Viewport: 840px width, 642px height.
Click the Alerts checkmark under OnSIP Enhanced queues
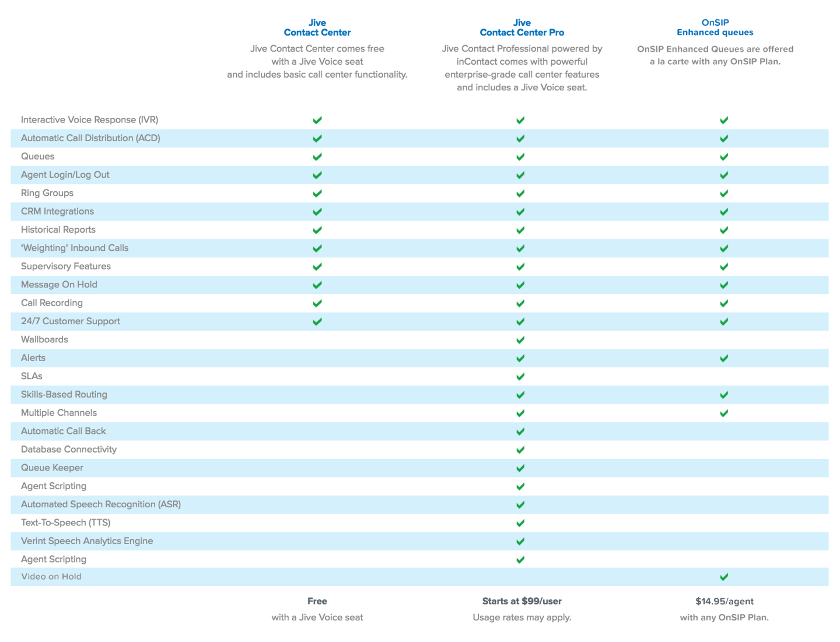[724, 358]
